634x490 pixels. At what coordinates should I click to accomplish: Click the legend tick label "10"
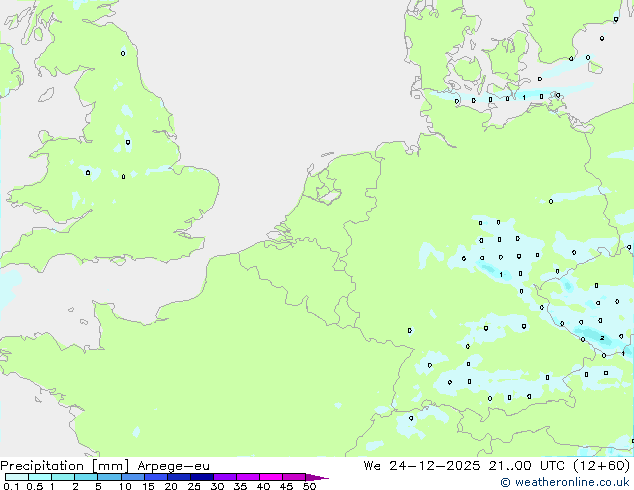pyautogui.click(x=124, y=487)
